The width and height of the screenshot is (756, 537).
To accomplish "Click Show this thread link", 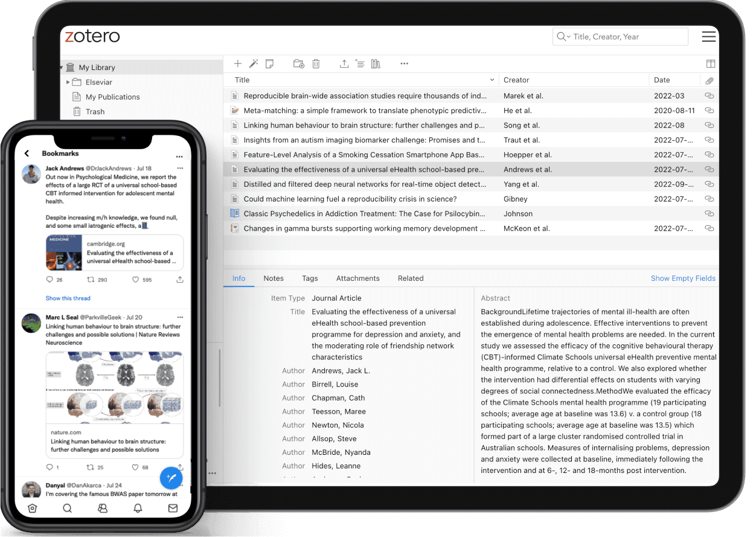I will (68, 298).
